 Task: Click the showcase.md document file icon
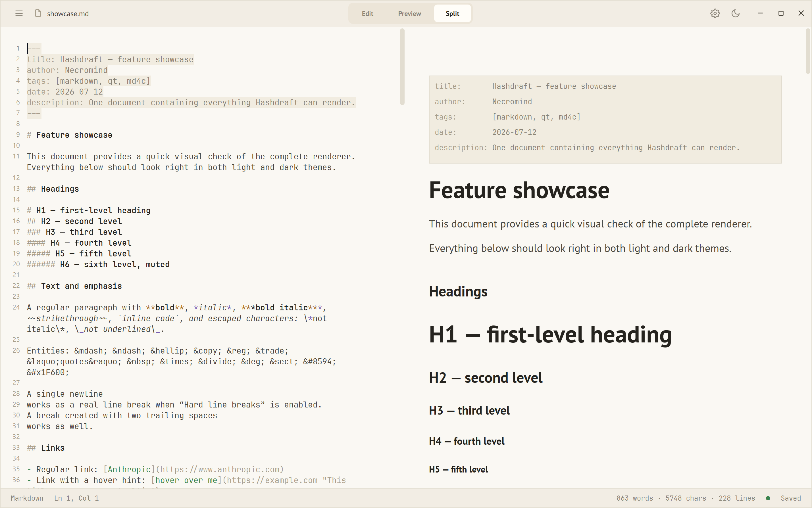click(38, 13)
